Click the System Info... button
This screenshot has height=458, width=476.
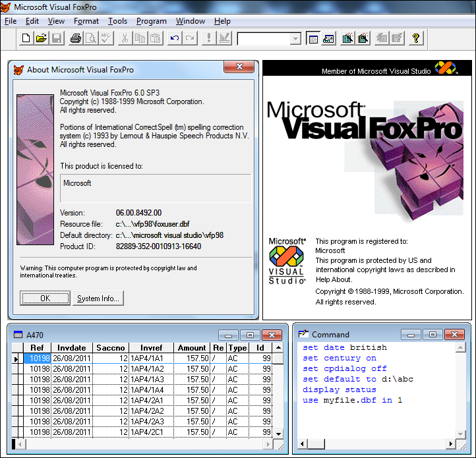98,298
